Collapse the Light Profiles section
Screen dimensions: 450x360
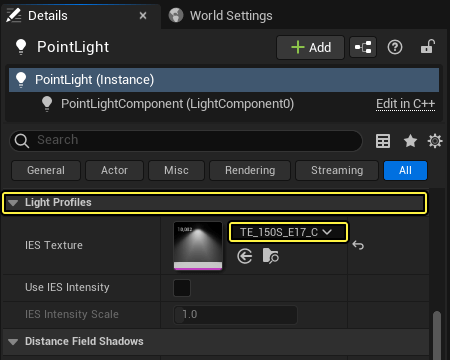[13, 203]
